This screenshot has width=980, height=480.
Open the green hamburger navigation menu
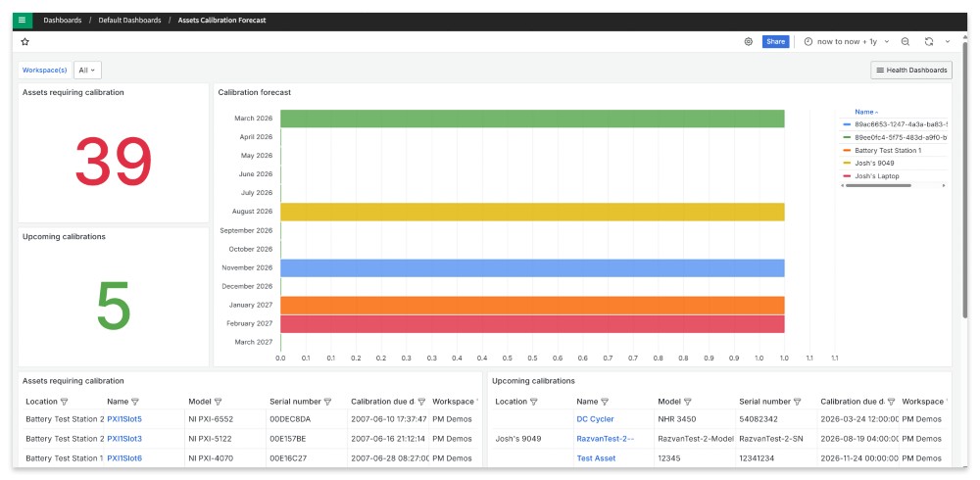click(22, 20)
